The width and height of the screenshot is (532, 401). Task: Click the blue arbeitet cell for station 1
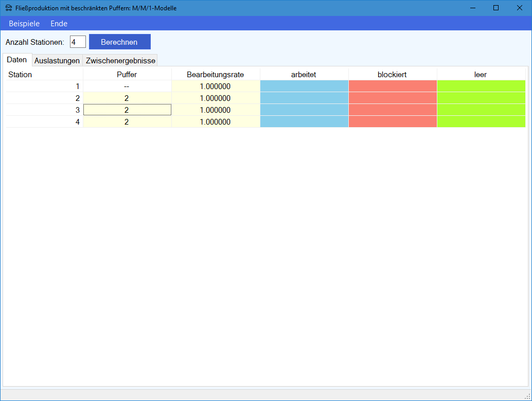click(304, 86)
